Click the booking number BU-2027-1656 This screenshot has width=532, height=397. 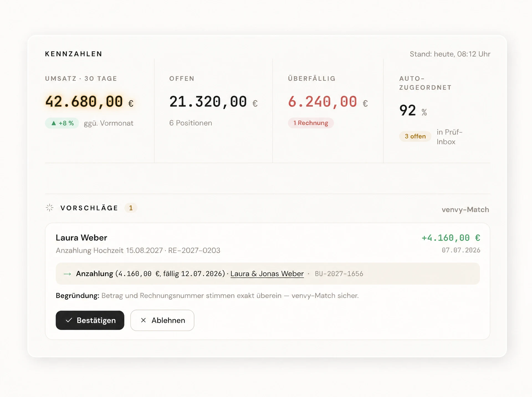(339, 274)
